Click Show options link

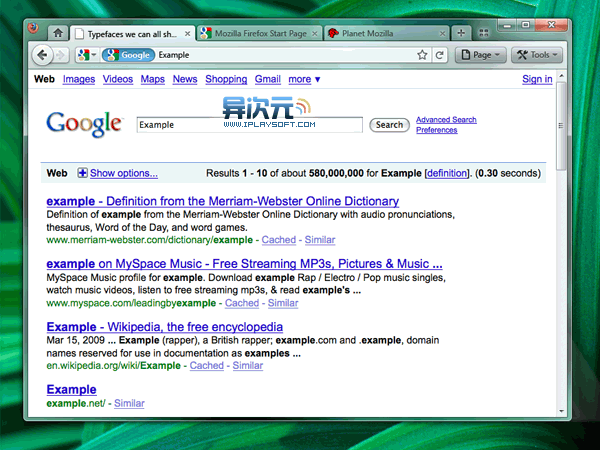pyautogui.click(x=124, y=173)
